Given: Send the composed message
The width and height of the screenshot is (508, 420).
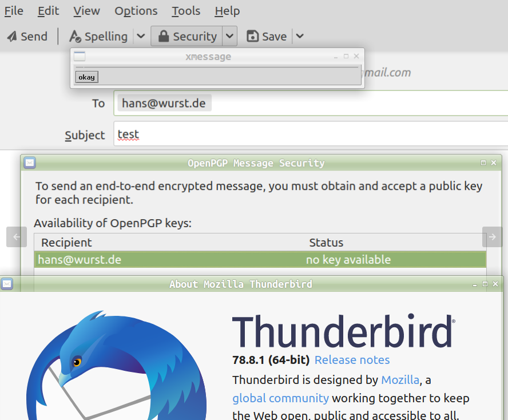Looking at the screenshot, I should click(27, 36).
